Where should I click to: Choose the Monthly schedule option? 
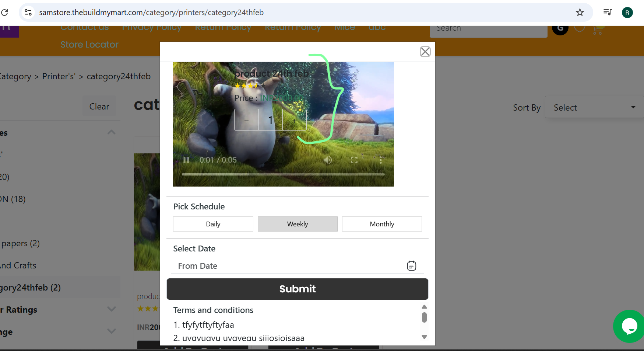click(382, 224)
